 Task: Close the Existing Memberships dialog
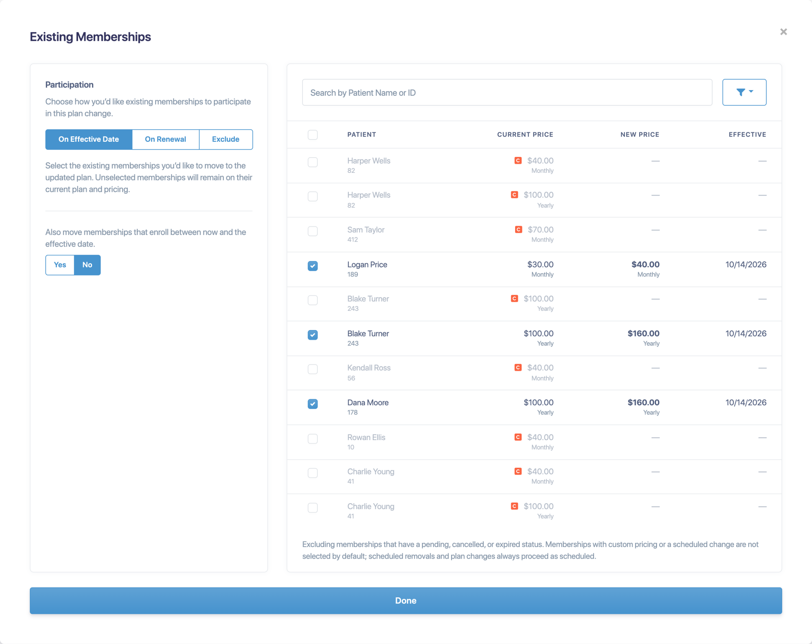[783, 32]
